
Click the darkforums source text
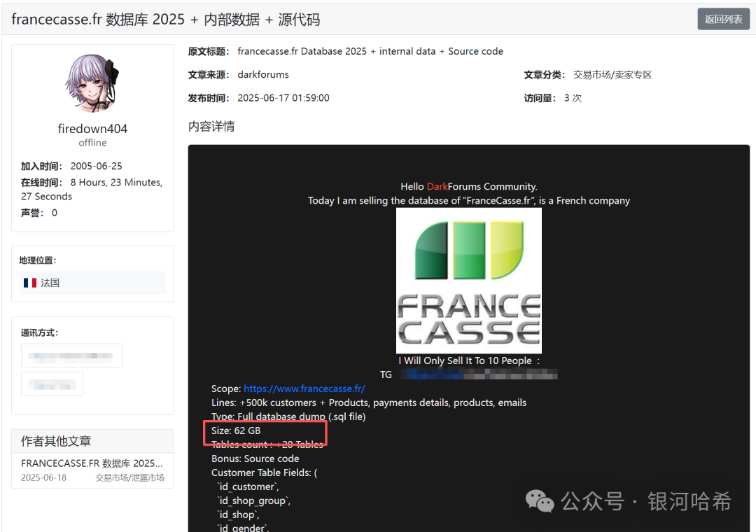point(263,75)
